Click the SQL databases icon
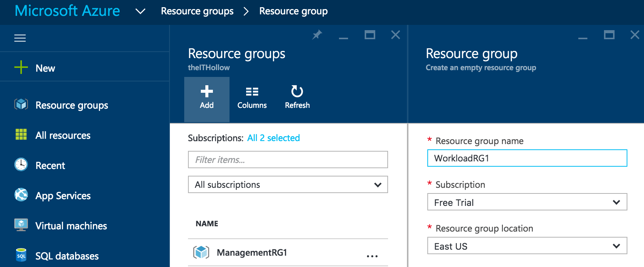The width and height of the screenshot is (644, 267). (21, 255)
